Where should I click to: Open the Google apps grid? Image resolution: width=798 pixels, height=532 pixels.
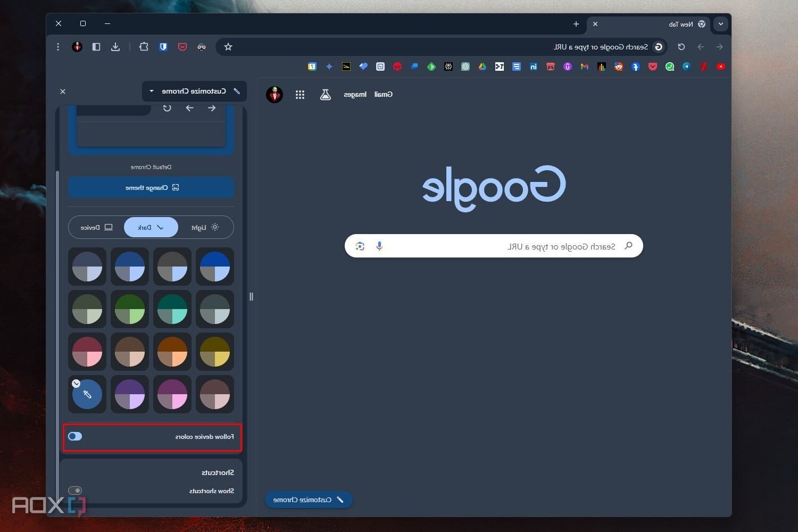(300, 95)
